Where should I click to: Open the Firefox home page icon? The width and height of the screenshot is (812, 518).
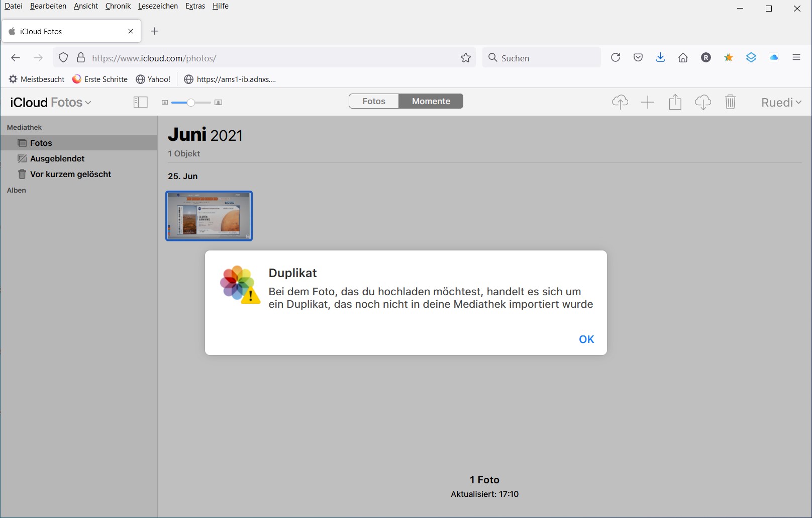click(x=683, y=58)
